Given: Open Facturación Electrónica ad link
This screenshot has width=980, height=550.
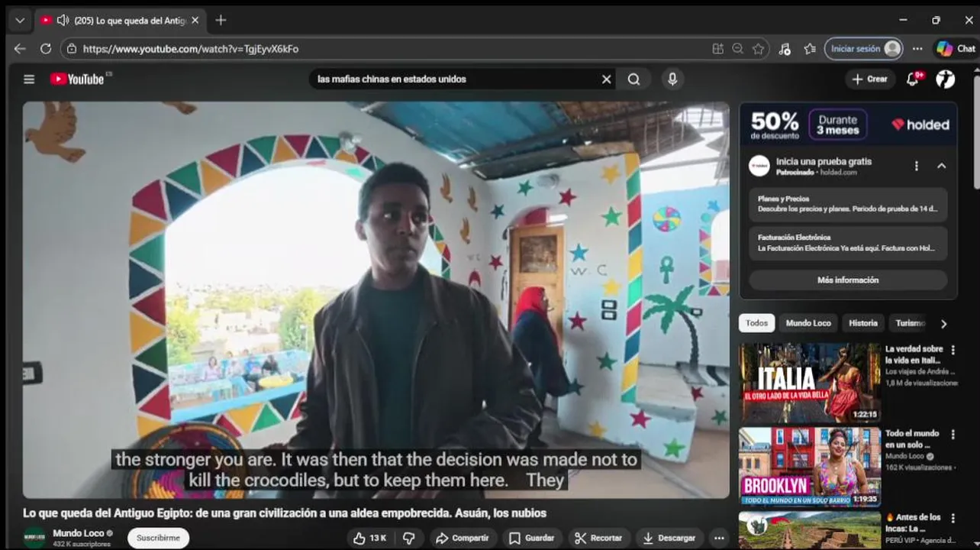Looking at the screenshot, I should click(x=848, y=243).
